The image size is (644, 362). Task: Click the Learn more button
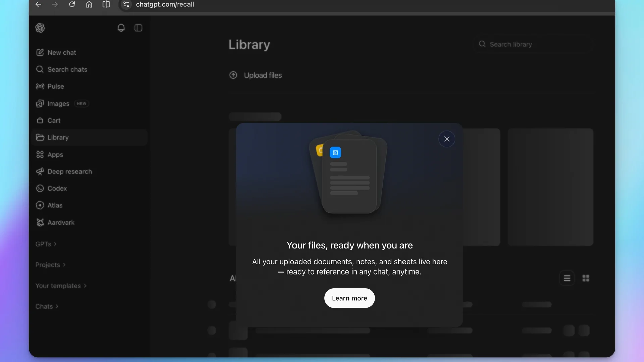(x=349, y=298)
